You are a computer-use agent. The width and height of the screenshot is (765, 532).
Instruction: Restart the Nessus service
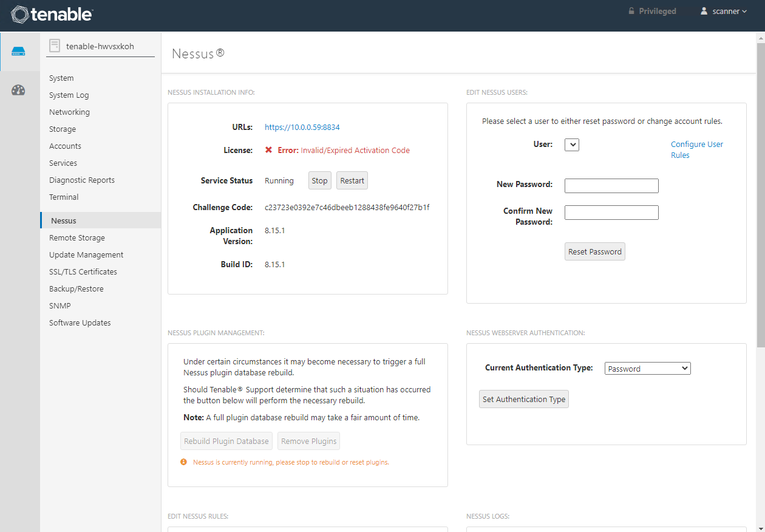coord(352,180)
